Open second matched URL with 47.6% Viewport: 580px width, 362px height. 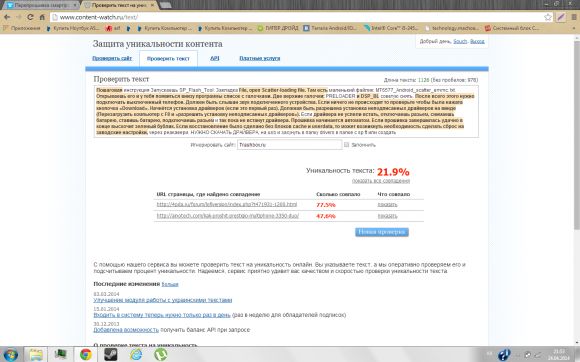227,216
